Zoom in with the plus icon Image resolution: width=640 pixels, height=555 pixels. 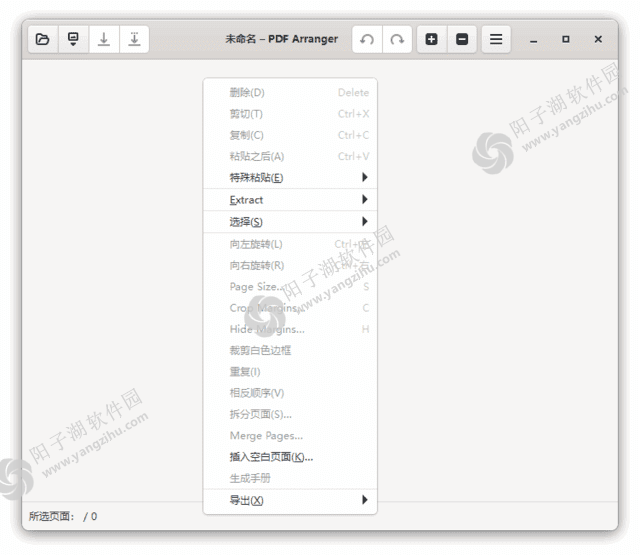point(432,39)
